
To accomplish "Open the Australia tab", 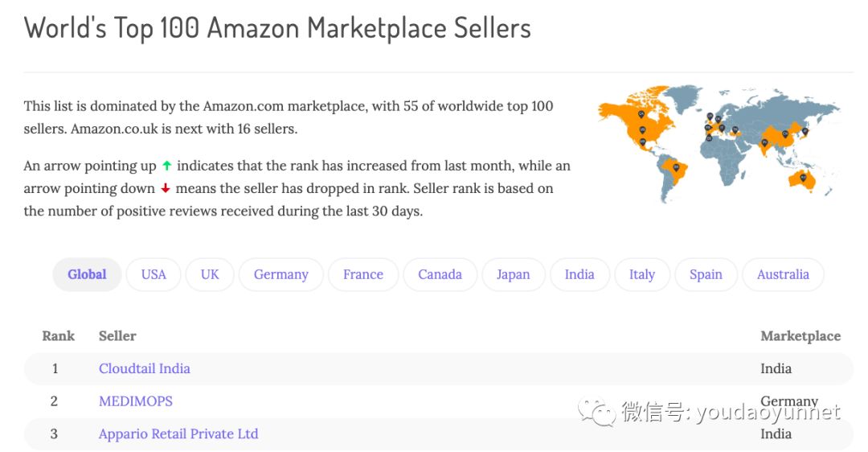I will click(783, 274).
